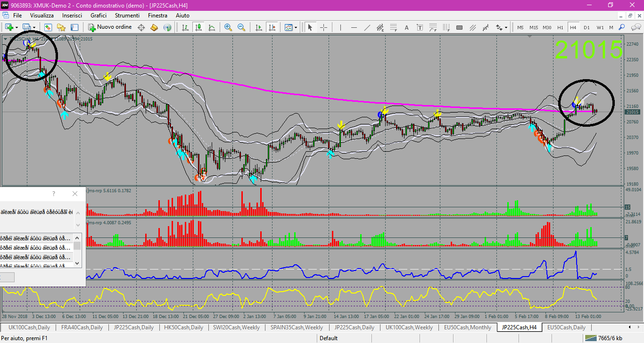Select the equidistant channel tool

380,27
